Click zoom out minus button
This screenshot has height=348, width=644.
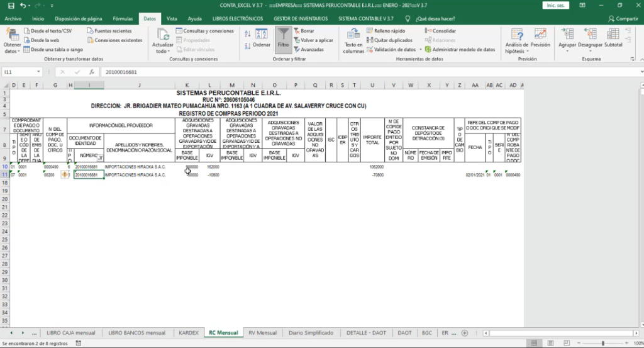coord(579,343)
